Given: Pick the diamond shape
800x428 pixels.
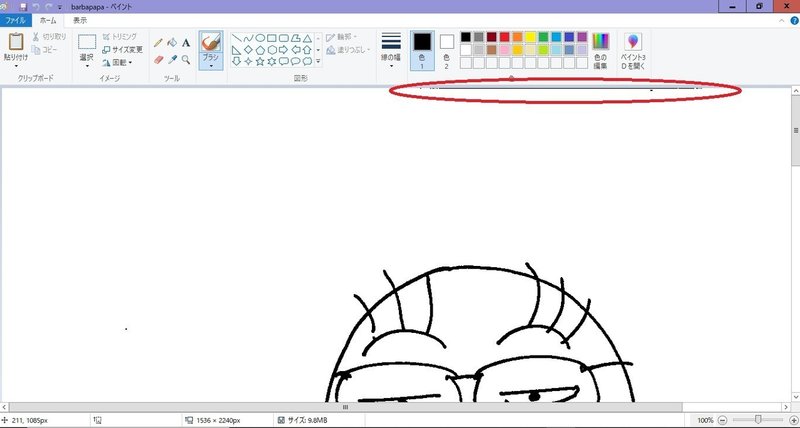Looking at the screenshot, I should [248, 50].
